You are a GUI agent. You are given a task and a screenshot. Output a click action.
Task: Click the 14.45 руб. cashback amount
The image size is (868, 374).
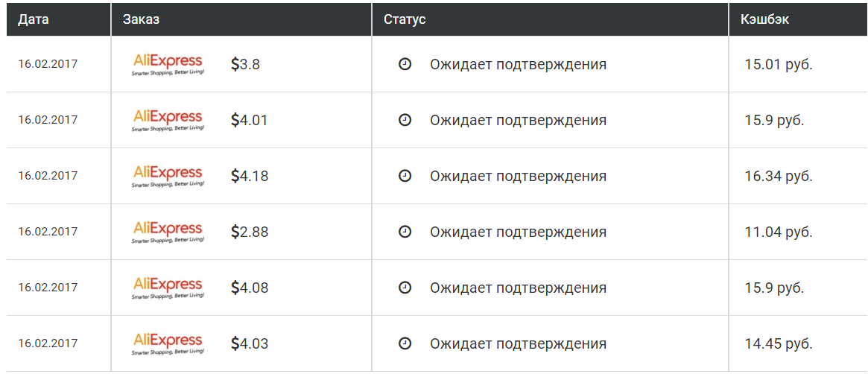pyautogui.click(x=779, y=343)
